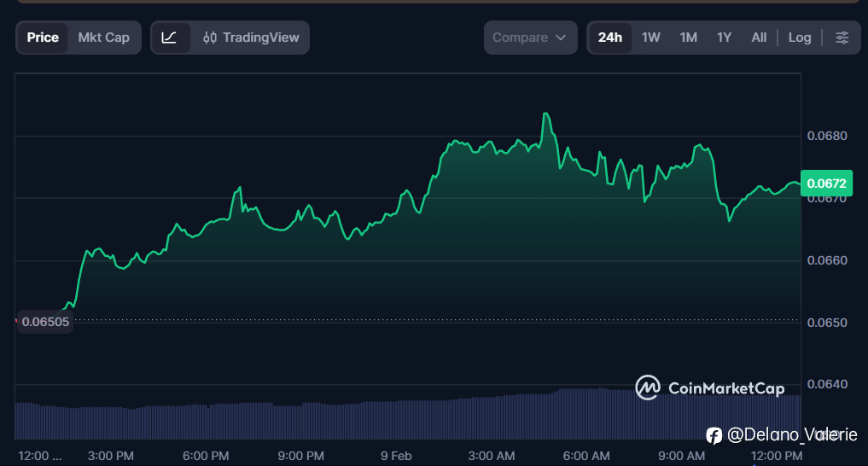Click the 3:00 AM time label
This screenshot has height=466, width=868.
coord(492,456)
